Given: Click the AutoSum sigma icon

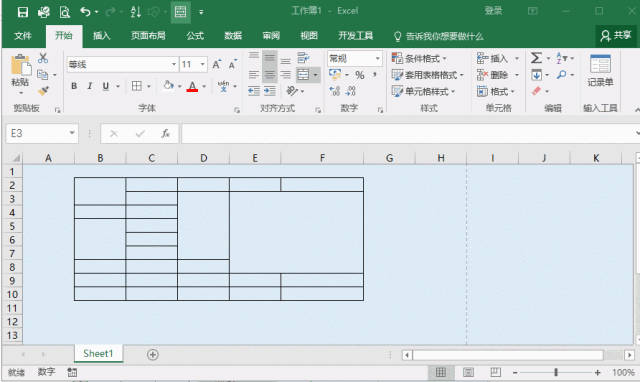Looking at the screenshot, I should coord(536,58).
